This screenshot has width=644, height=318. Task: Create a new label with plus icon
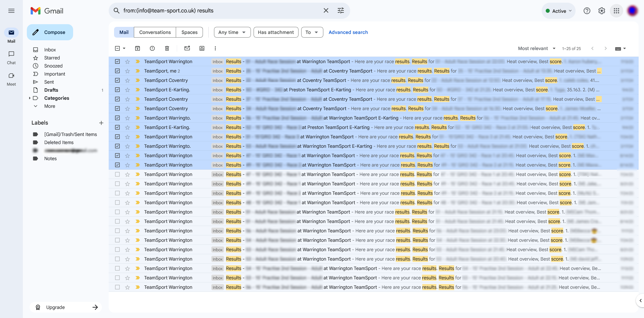[x=101, y=123]
